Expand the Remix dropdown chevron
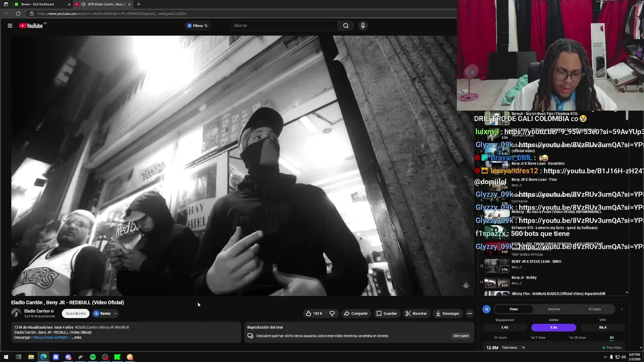This screenshot has height=362, width=644. (115, 313)
